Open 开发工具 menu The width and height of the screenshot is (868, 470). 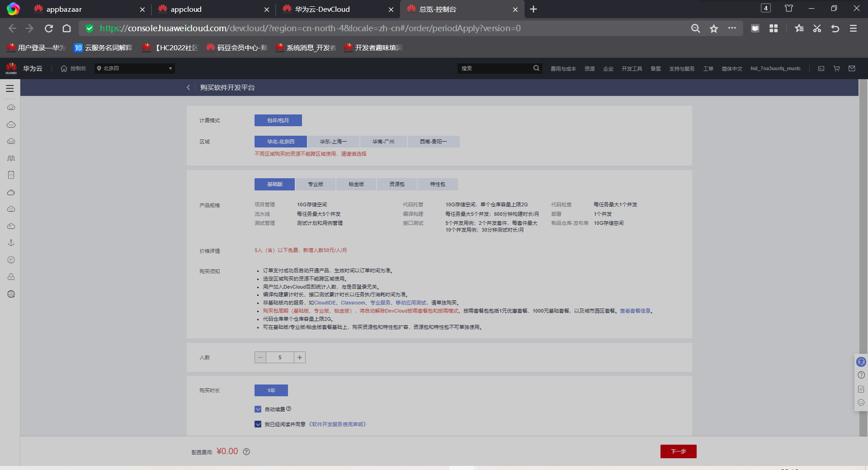pyautogui.click(x=632, y=69)
